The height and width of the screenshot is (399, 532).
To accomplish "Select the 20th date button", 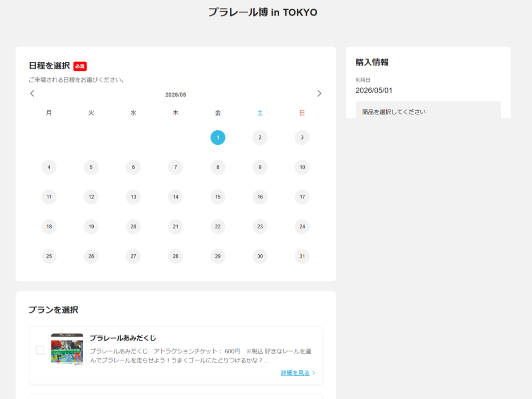I will (134, 226).
